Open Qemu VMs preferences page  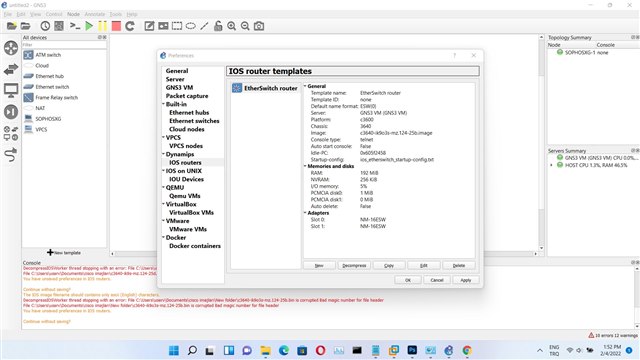pos(184,196)
